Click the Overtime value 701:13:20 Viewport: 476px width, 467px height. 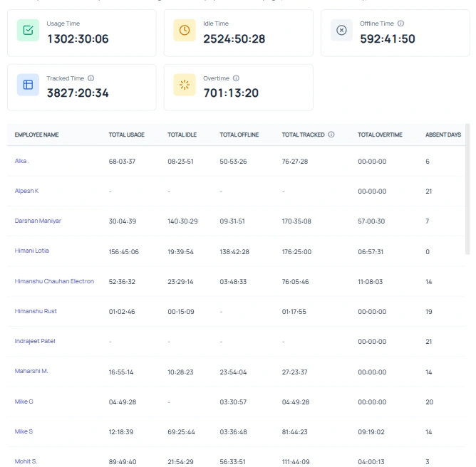(231, 93)
